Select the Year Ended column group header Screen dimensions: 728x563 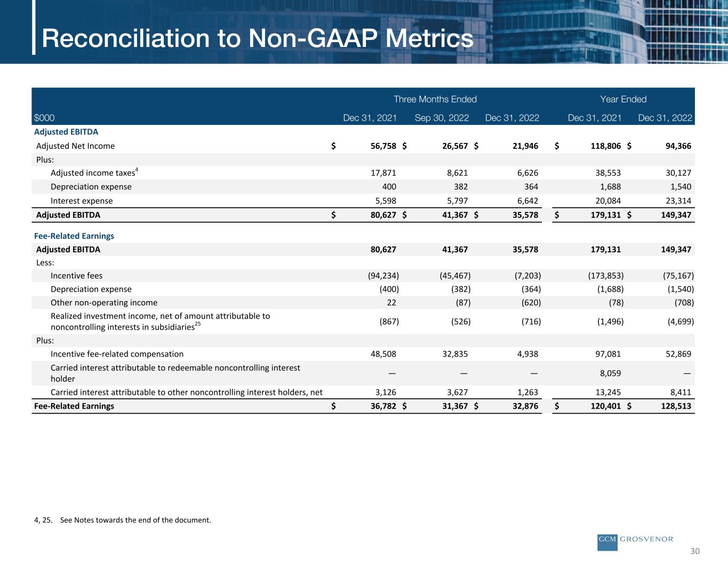coord(623,99)
